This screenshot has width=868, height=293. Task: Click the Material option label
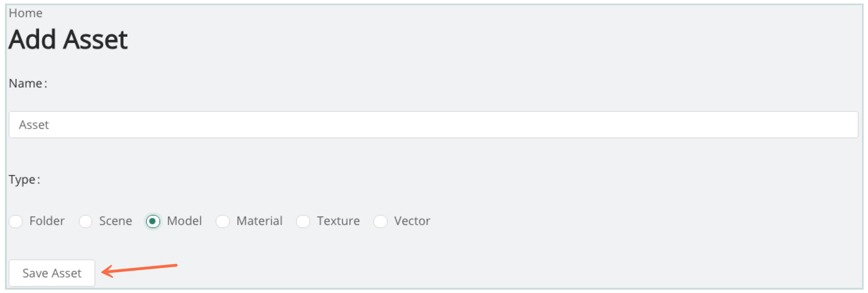tap(259, 221)
